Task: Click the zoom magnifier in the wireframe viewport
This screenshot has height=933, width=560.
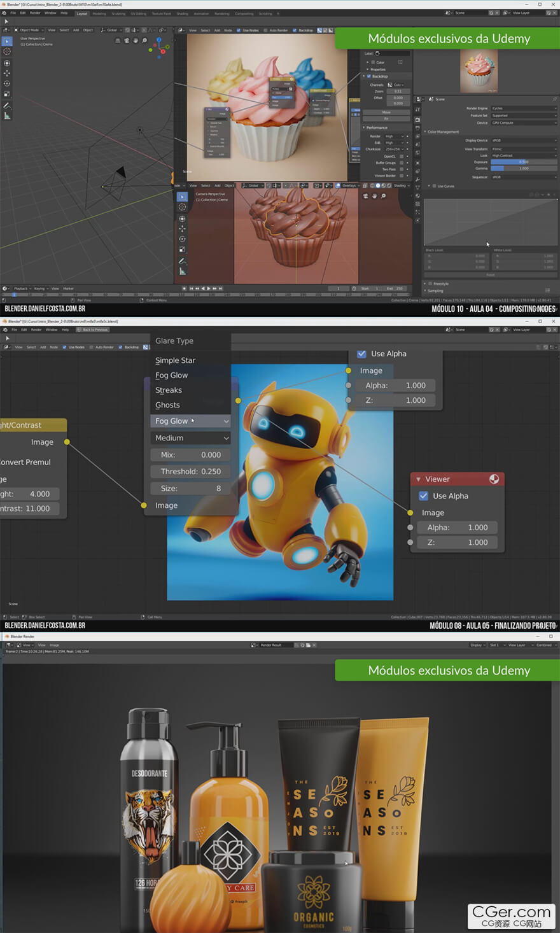Action: [144, 40]
